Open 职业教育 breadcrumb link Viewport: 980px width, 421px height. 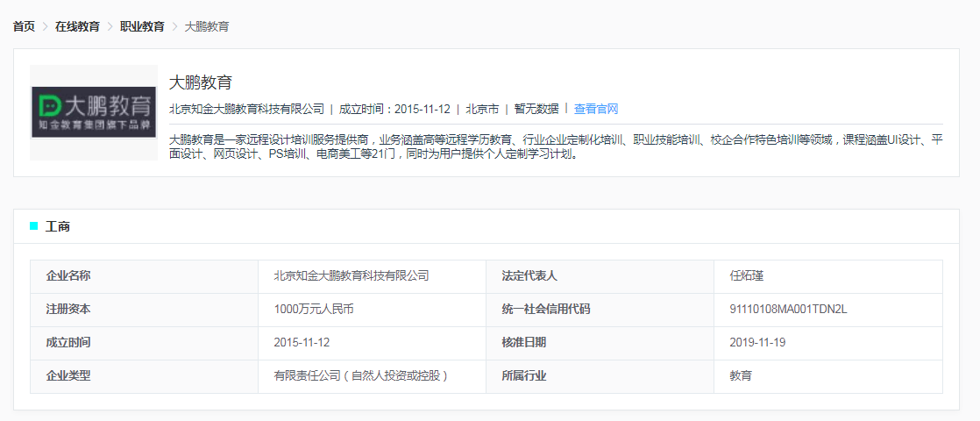point(143,26)
